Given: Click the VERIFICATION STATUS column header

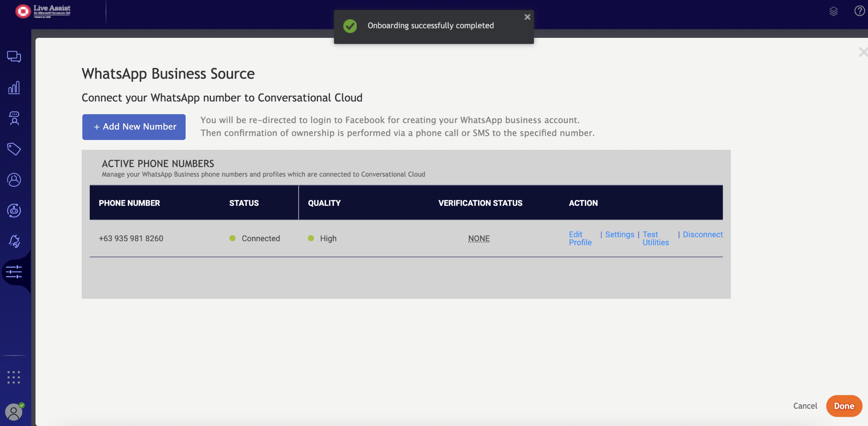Looking at the screenshot, I should pyautogui.click(x=480, y=203).
